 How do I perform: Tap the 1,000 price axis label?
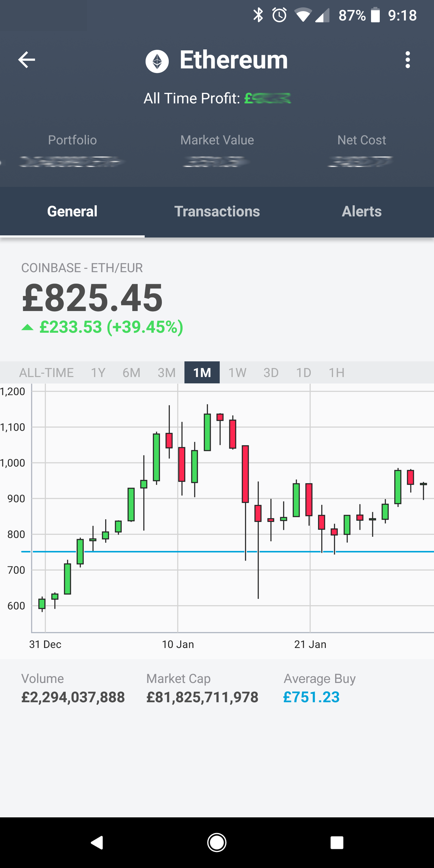coord(12,463)
